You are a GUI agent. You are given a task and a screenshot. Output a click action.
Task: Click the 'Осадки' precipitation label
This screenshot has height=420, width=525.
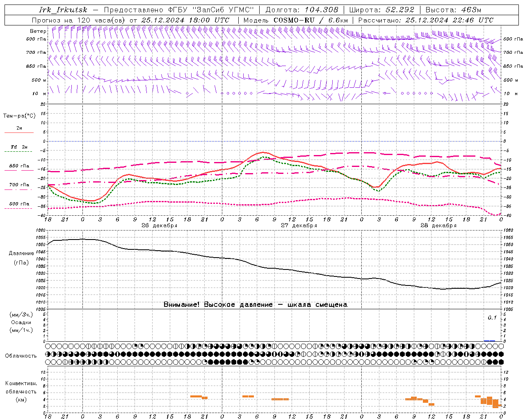tap(21, 322)
